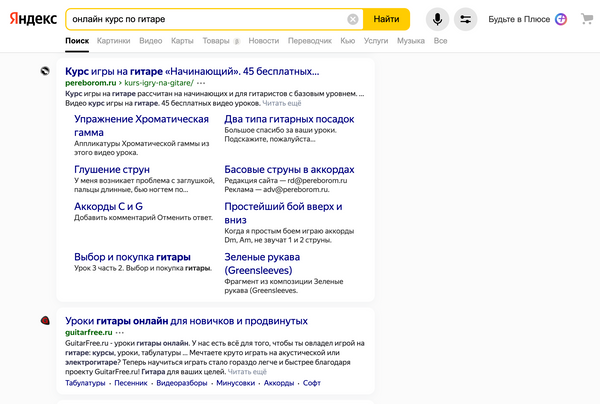Screen dimensions: 600x404
Task: Click text 'Аппликатуры Хроматической гаммы из этого видео урока'
Action: pyautogui.click(x=142, y=148)
